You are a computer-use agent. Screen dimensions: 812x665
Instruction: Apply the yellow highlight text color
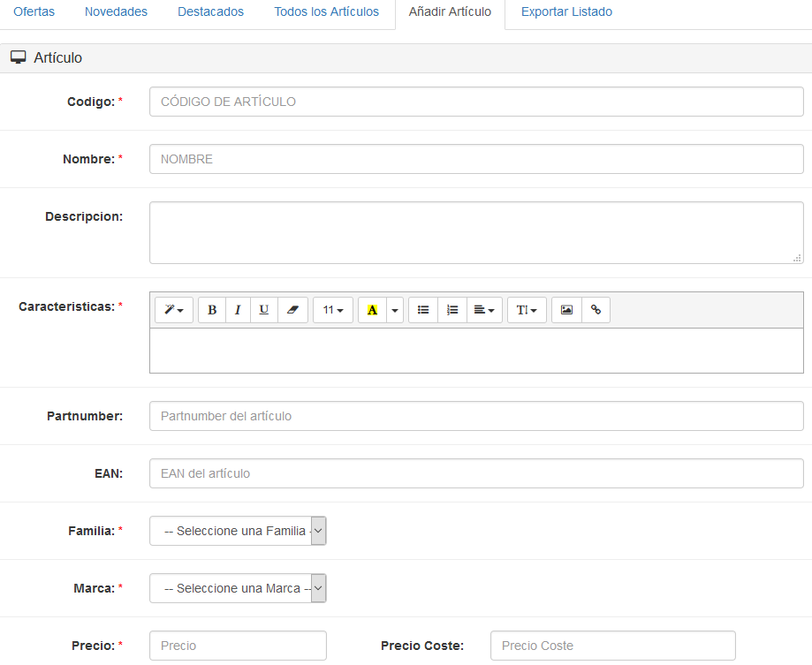(x=372, y=310)
